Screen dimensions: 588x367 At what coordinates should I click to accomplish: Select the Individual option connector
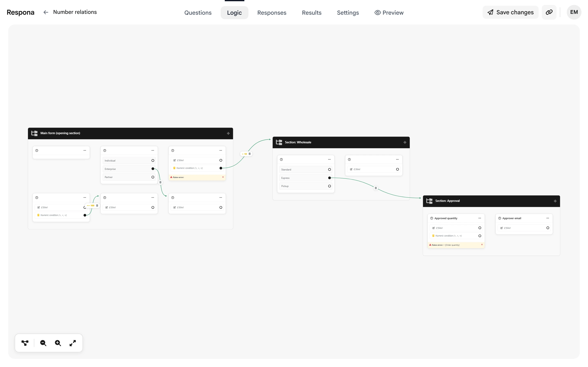coord(153,160)
